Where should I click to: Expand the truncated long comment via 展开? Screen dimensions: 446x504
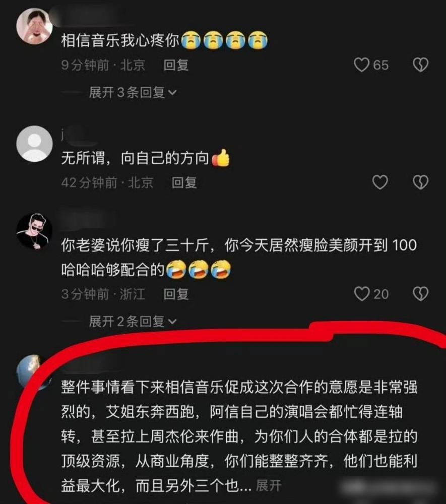tap(269, 485)
